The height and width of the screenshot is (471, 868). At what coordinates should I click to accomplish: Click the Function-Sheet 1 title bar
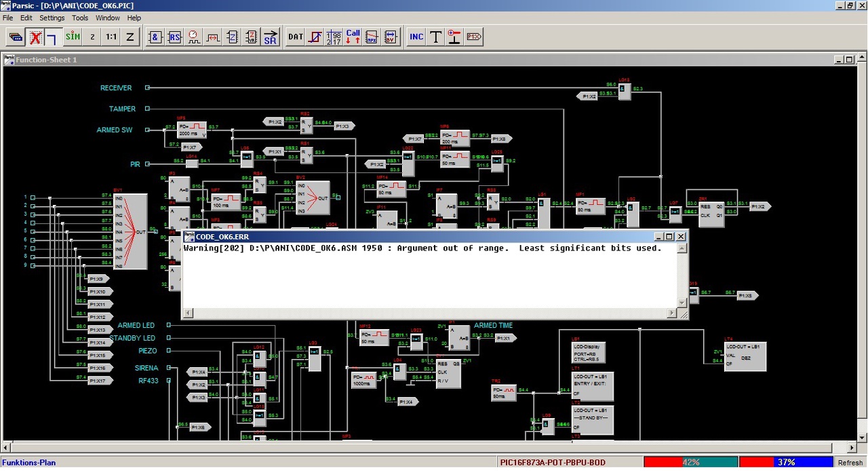[429, 60]
